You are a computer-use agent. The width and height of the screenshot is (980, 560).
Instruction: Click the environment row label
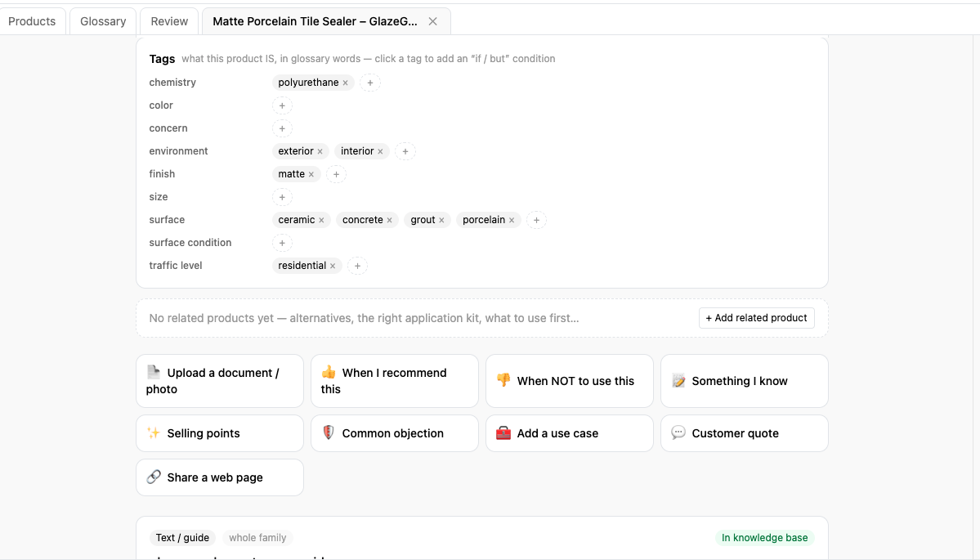point(178,151)
